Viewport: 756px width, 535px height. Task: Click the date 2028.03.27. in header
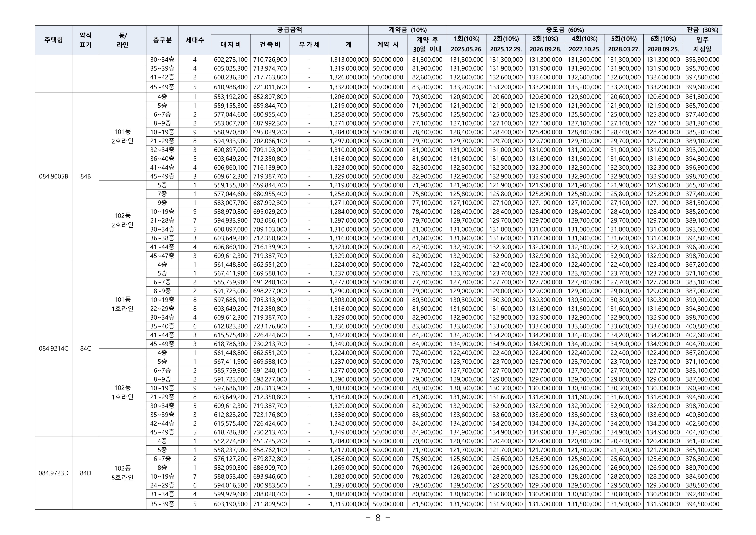(624, 49)
